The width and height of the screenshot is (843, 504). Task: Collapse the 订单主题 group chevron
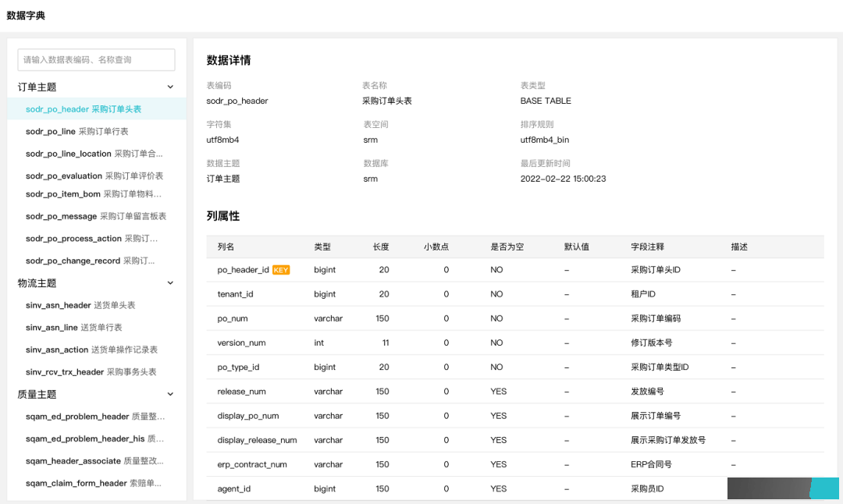[170, 87]
